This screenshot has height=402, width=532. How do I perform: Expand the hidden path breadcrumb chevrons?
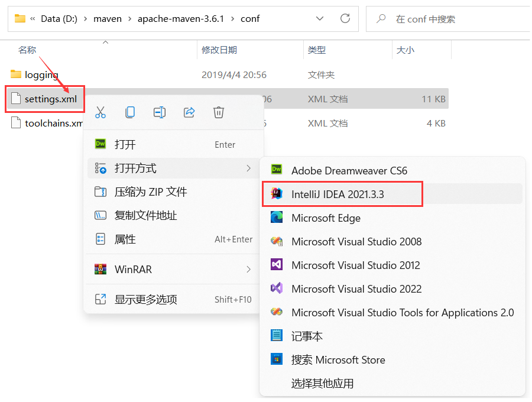[33, 19]
